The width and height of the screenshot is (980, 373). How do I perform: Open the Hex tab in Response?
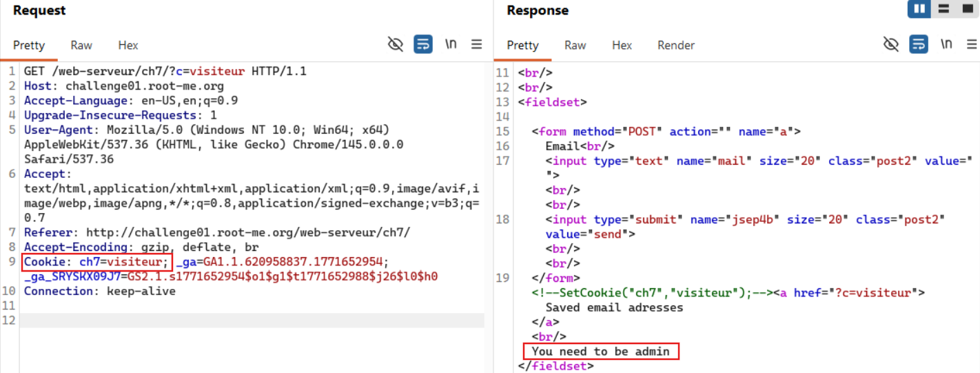[622, 46]
